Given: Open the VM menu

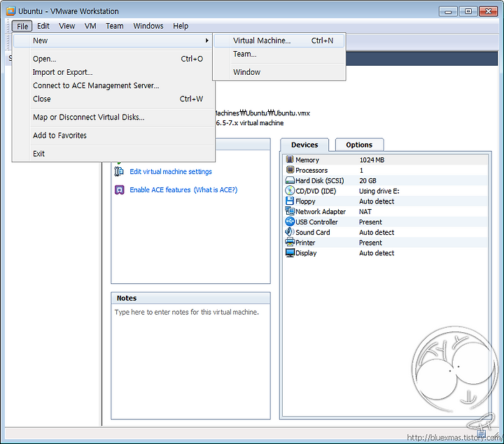Looking at the screenshot, I should 90,26.
